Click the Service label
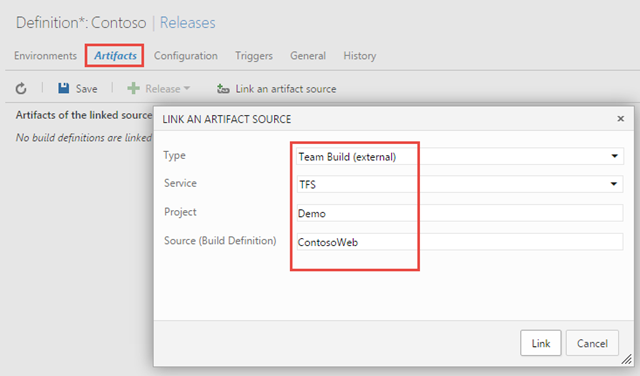640x376 pixels. point(180,183)
